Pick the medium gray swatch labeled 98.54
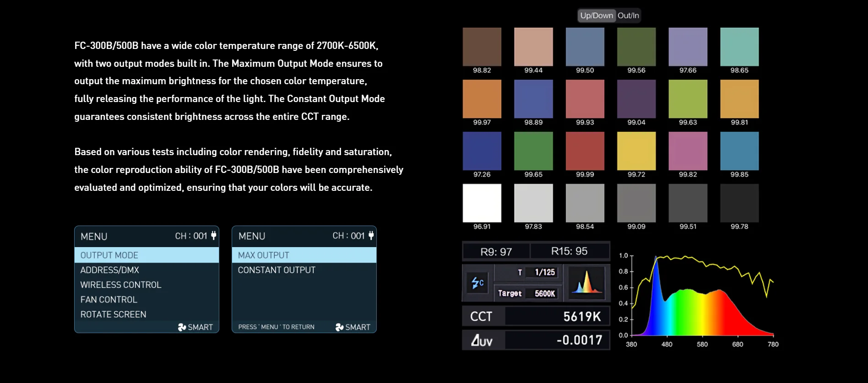Screen dimensions: 868x383 point(585,203)
